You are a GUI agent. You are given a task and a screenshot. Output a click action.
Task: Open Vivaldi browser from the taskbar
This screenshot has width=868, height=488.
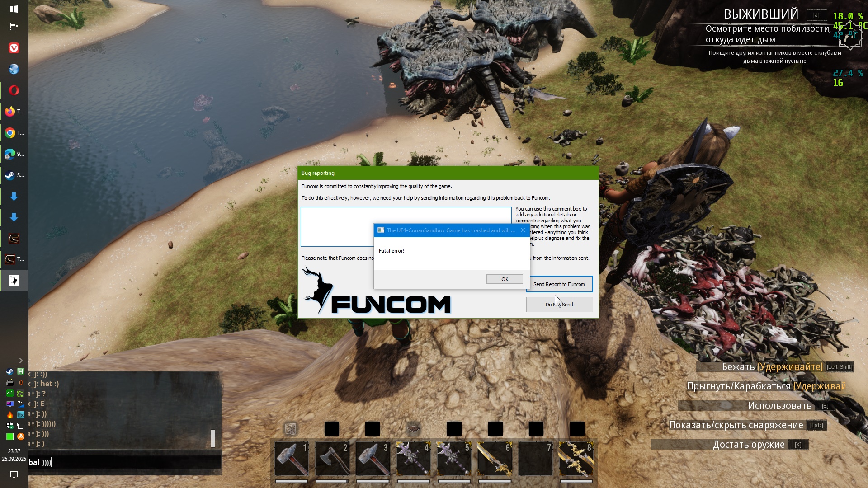point(14,48)
